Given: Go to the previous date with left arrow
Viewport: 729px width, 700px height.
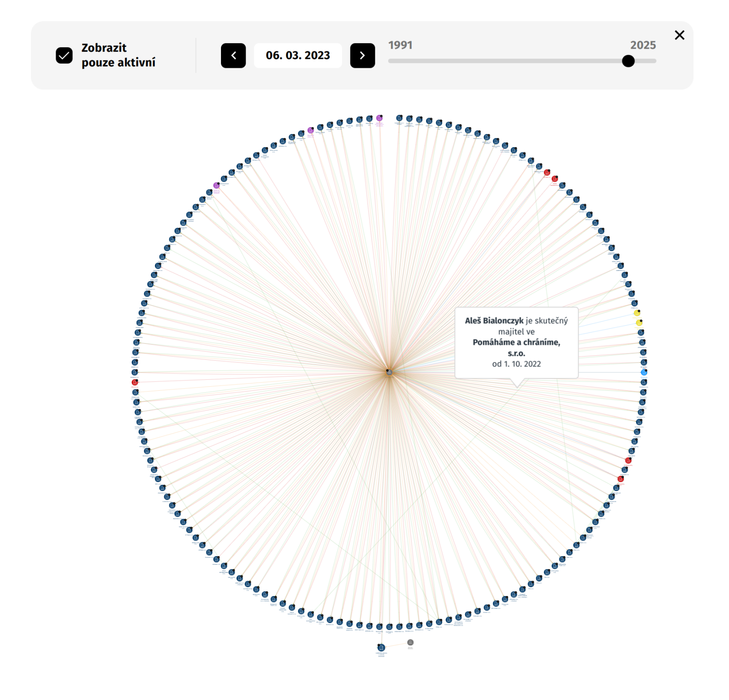Looking at the screenshot, I should (233, 56).
